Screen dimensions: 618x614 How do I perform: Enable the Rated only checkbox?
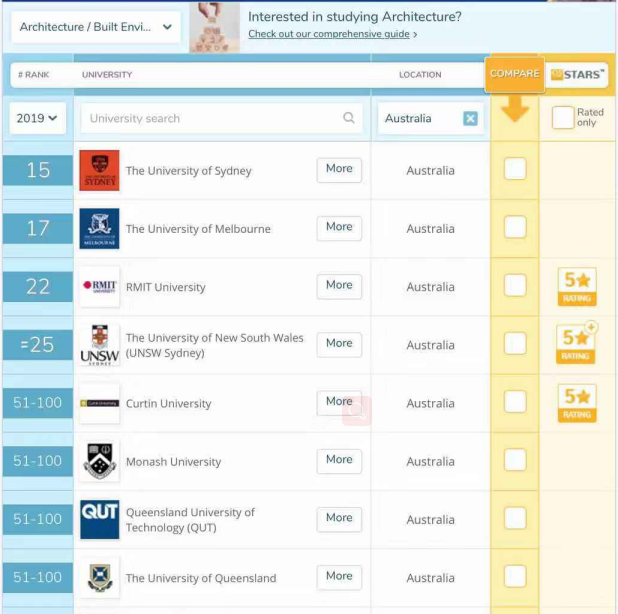(563, 117)
